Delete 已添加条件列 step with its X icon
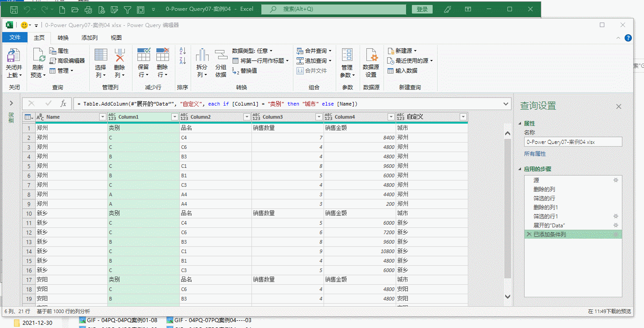Image resolution: width=644 pixels, height=328 pixels. click(529, 234)
